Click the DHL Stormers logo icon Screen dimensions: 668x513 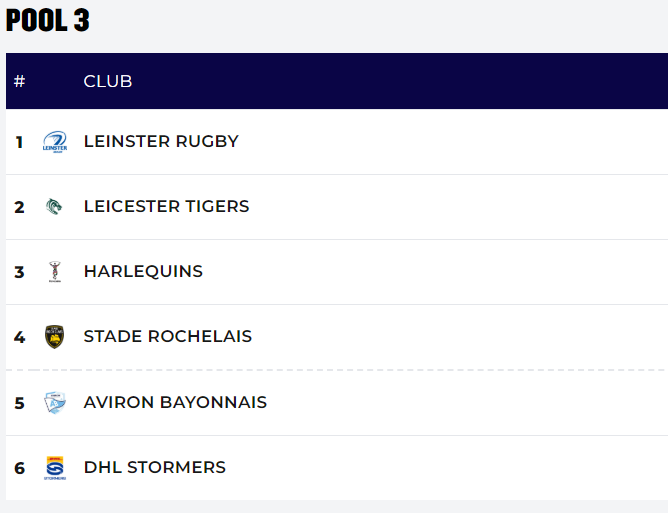pos(54,468)
